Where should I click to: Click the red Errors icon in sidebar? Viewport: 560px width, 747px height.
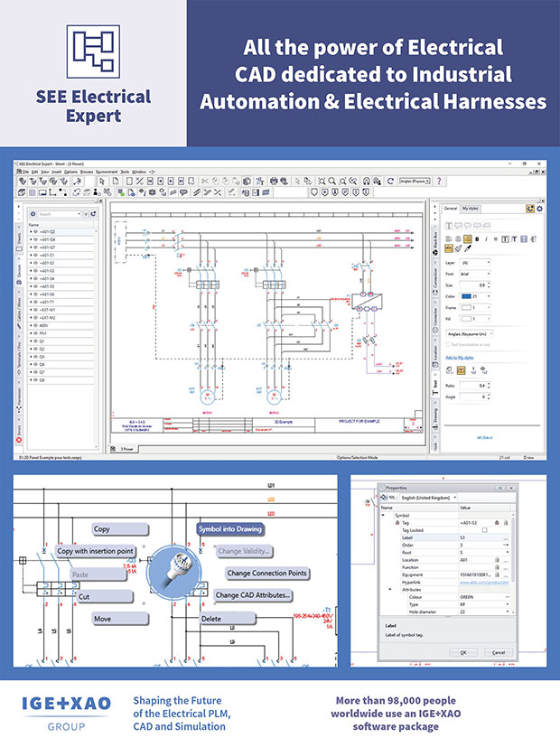click(x=19, y=441)
